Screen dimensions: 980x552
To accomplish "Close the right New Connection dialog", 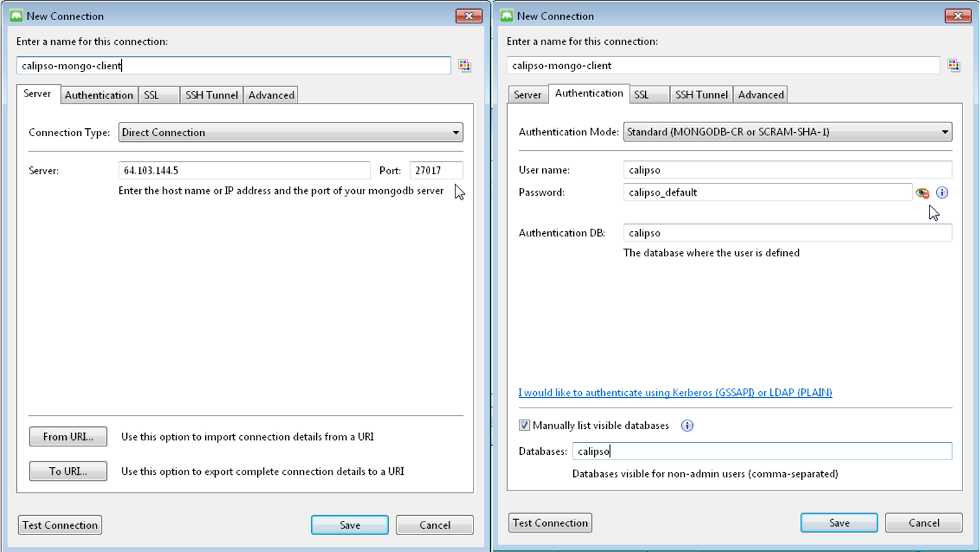I will (x=957, y=16).
